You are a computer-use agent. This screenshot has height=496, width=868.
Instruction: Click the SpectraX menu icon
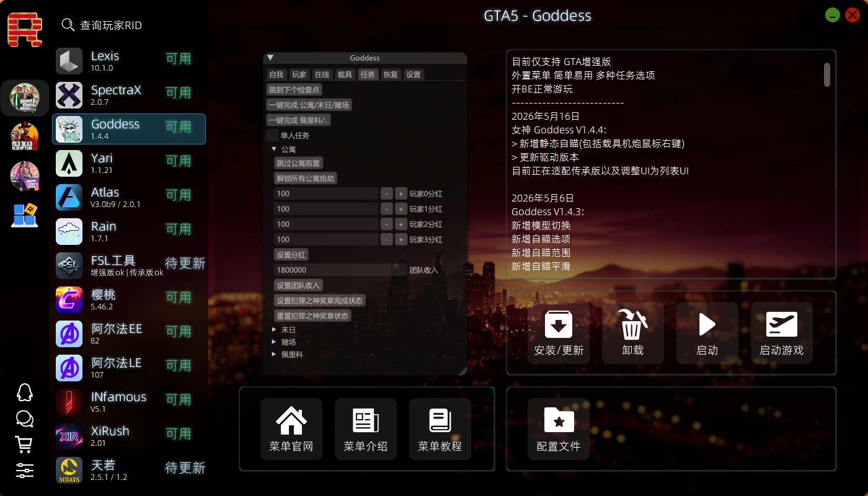coord(69,95)
